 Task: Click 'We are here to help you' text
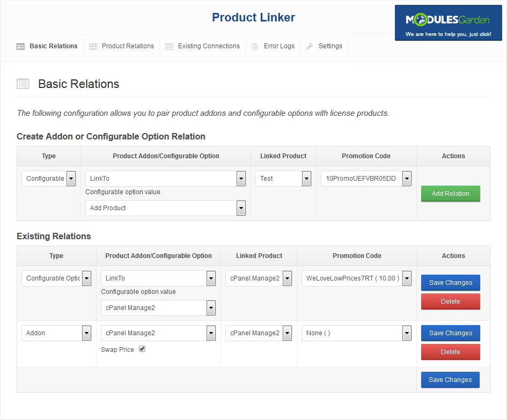(448, 34)
